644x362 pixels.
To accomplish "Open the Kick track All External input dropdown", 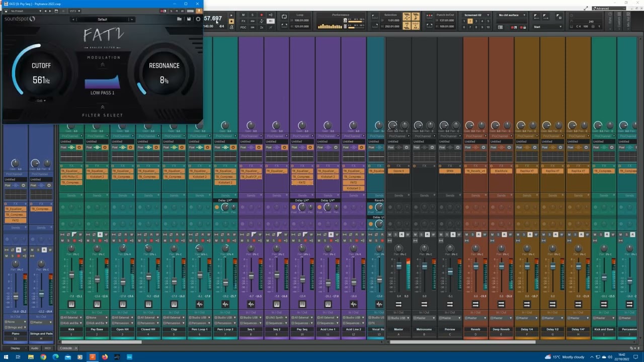I will pyautogui.click(x=71, y=317).
